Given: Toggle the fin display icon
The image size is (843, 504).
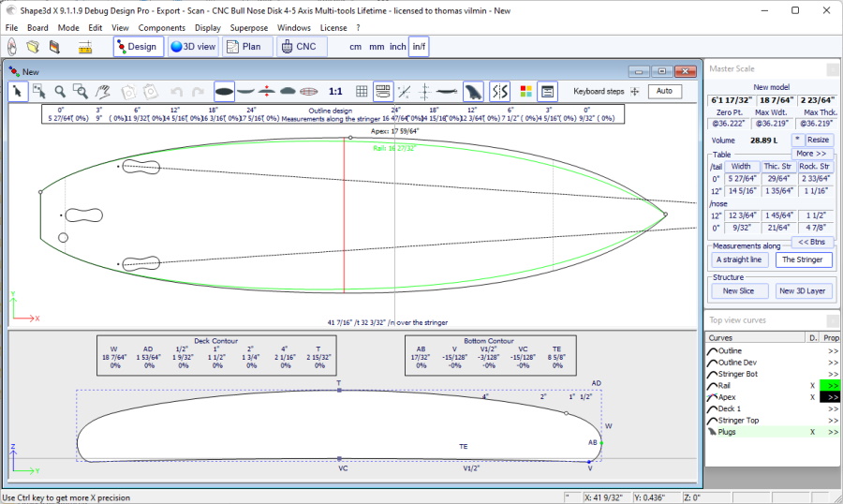Looking at the screenshot, I should [x=474, y=91].
